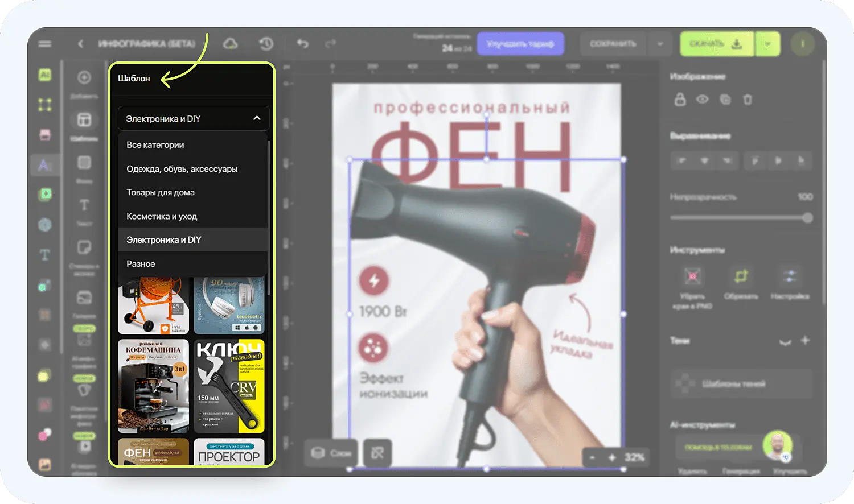Toggle visibility eye of selected image
Image resolution: width=854 pixels, height=504 pixels.
[703, 100]
